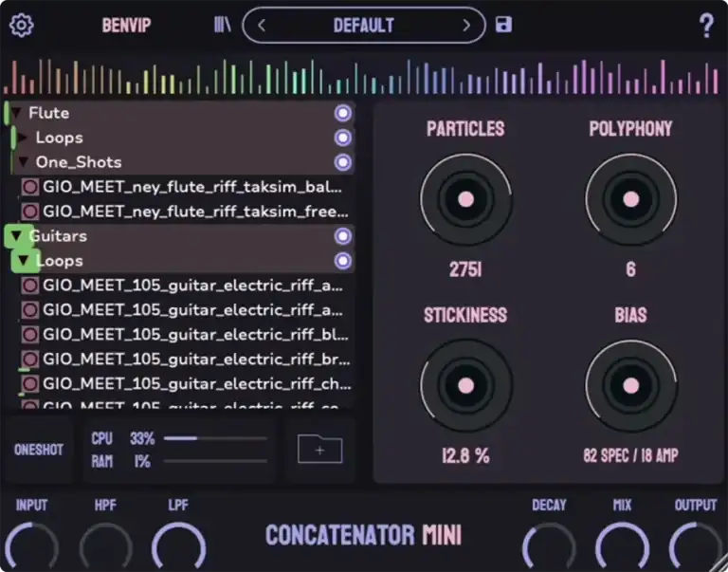Go to the previous preset arrow
Viewport: 728px width, 572px height.
pos(262,26)
